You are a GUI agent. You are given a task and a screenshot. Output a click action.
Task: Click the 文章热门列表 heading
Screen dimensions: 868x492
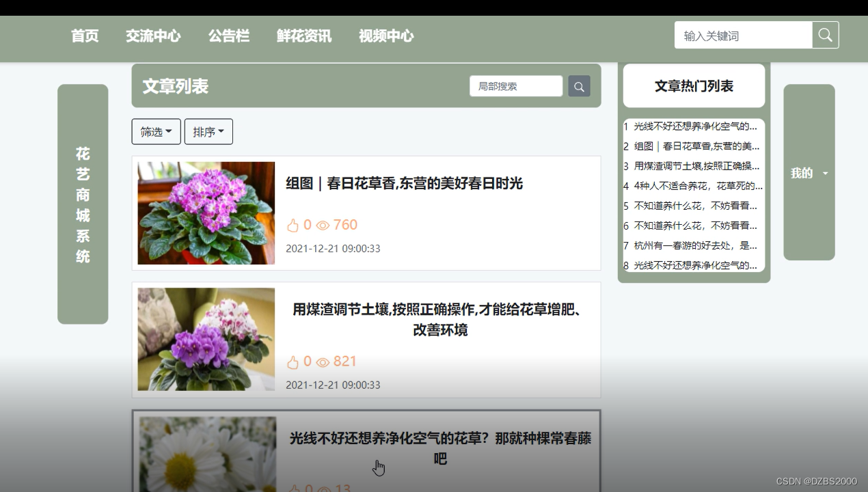click(694, 86)
